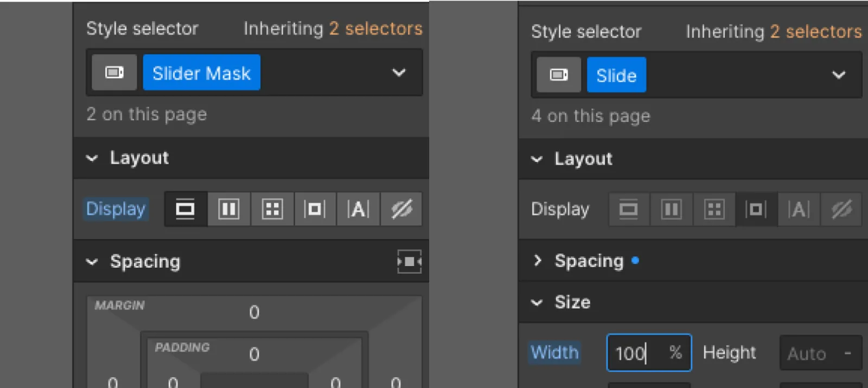Click the MARGIN label
This screenshot has height=388, width=868.
point(119,305)
